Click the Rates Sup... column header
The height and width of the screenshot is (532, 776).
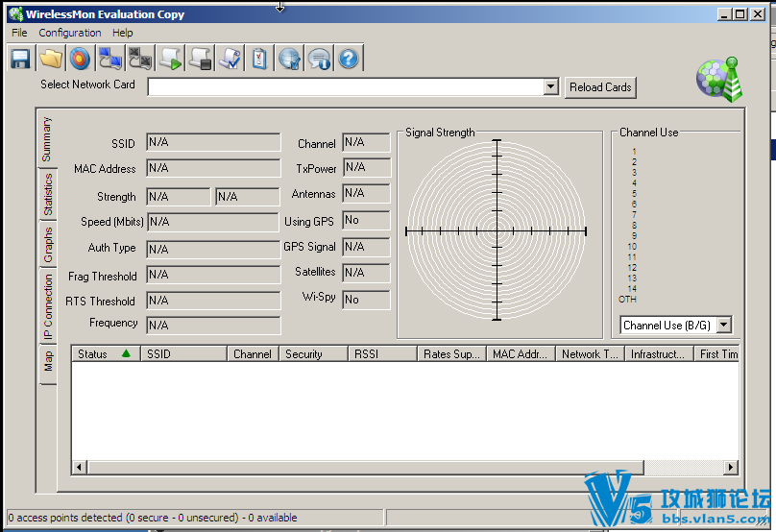(451, 353)
